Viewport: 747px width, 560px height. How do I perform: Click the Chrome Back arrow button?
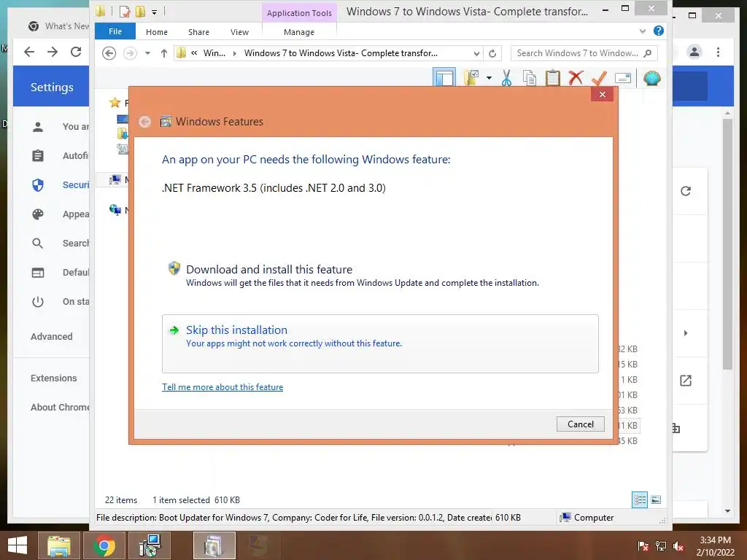[29, 52]
